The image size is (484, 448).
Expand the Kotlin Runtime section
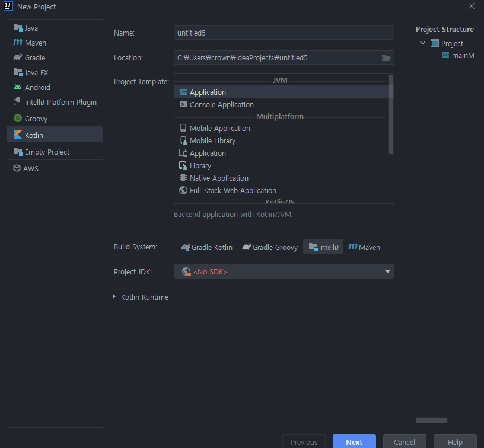(114, 297)
